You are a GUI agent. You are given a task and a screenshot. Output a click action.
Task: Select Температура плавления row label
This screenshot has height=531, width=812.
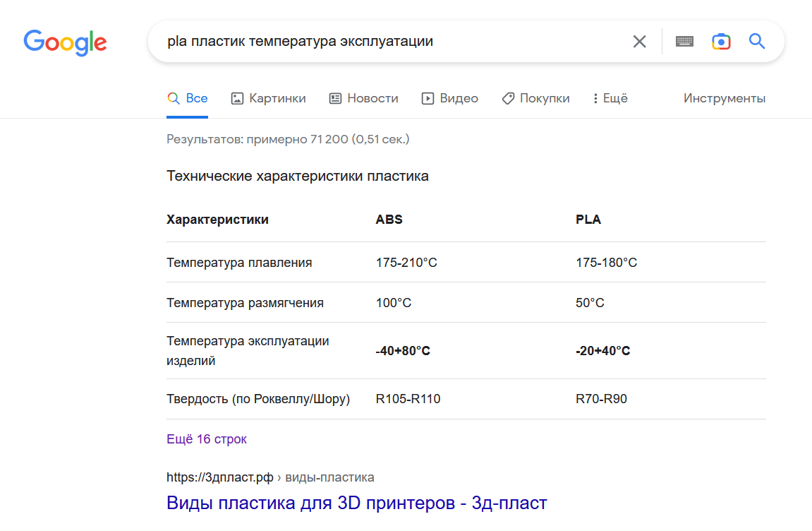tap(239, 263)
